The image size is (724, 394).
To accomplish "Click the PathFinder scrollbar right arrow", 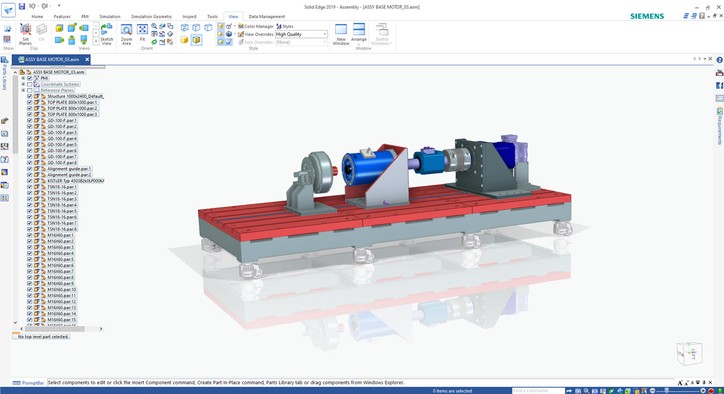I will pos(101,329).
